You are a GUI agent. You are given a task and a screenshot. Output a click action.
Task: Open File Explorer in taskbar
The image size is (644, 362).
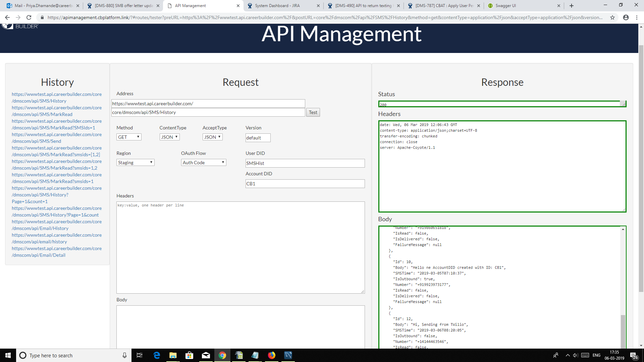tap(173, 355)
